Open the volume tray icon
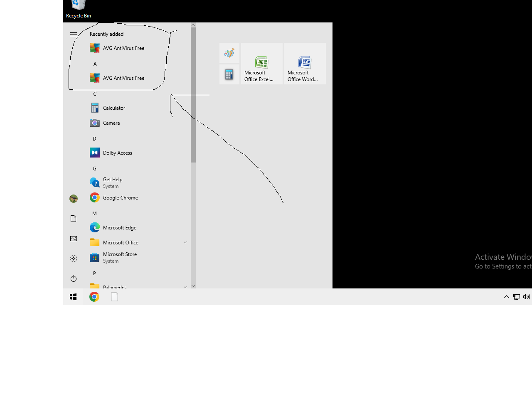 point(527,297)
